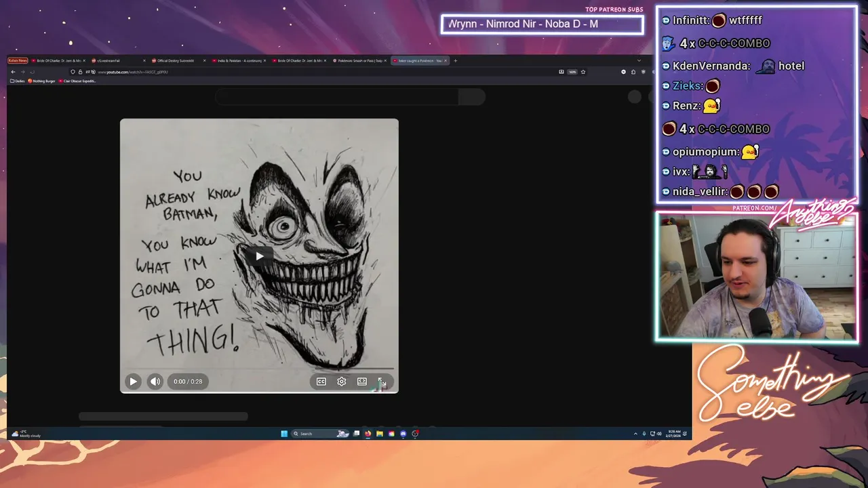Viewport: 868px width, 488px height.
Task: Open the padlock site information icon
Action: (x=80, y=72)
